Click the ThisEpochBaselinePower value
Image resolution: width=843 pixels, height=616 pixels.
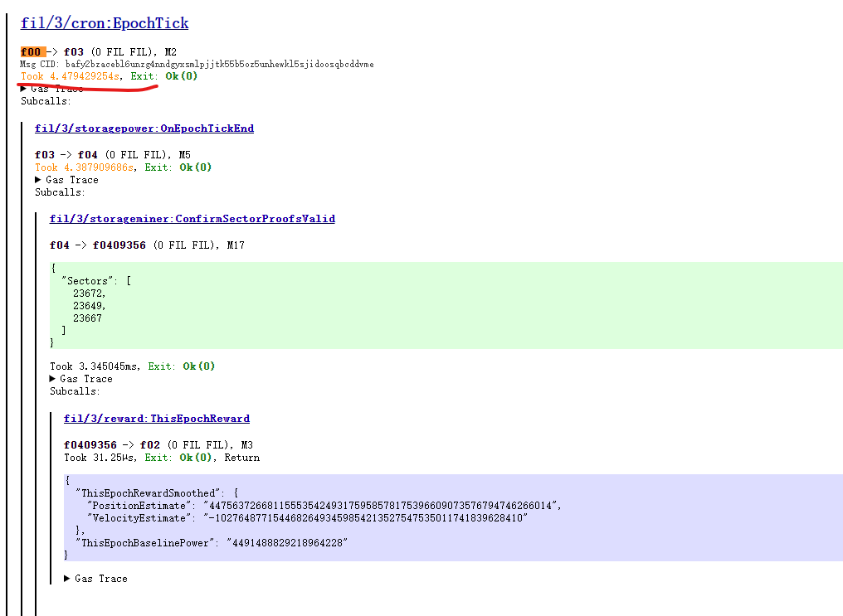tap(287, 542)
